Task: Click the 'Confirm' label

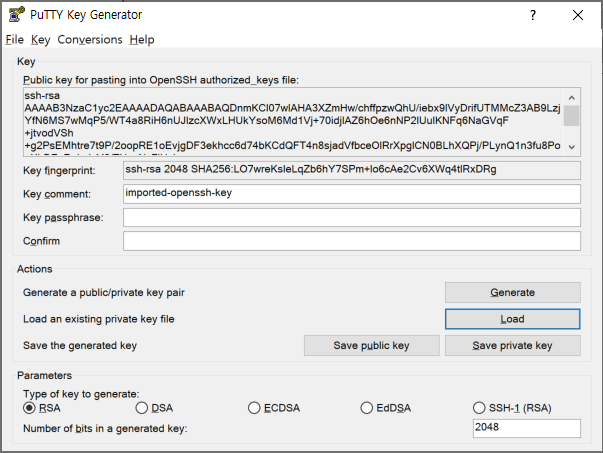Action: pyautogui.click(x=42, y=241)
